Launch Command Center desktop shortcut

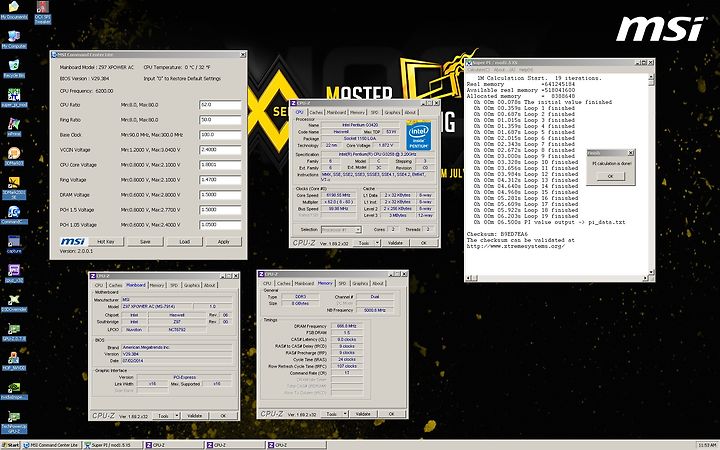pos(14,212)
